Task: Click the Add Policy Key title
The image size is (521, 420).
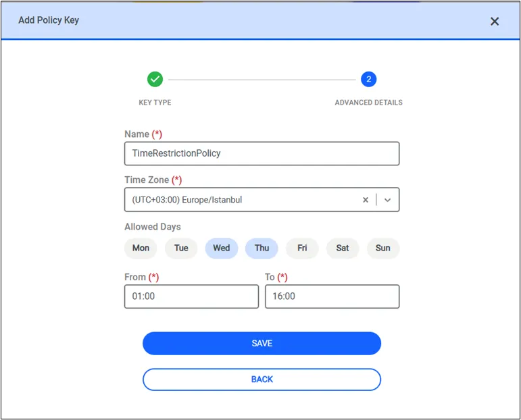Action: [x=49, y=20]
